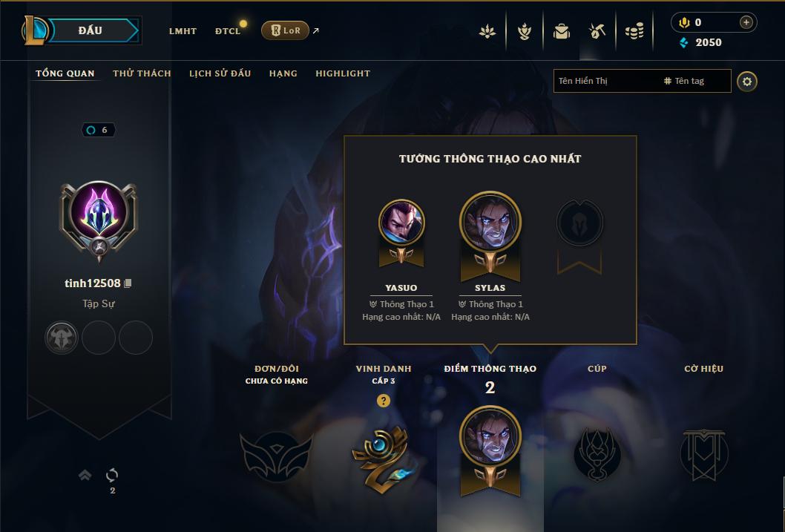The height and width of the screenshot is (532, 785).
Task: Open the Store coins icon
Action: (x=634, y=31)
